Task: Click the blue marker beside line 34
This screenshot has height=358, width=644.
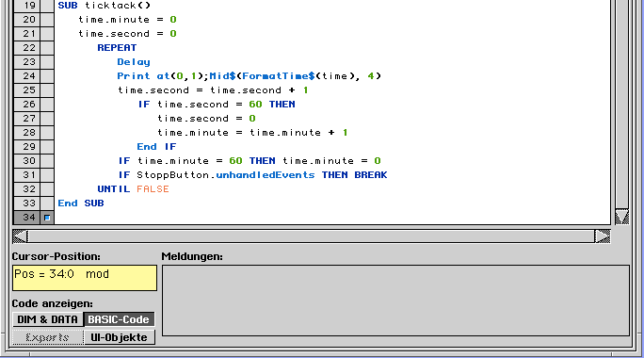Action: click(x=47, y=218)
